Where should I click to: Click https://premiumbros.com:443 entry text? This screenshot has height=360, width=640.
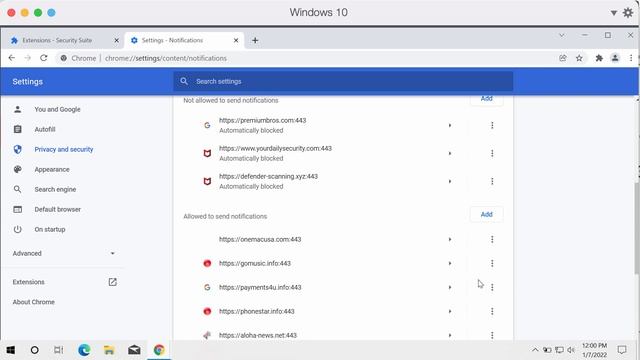(262, 120)
